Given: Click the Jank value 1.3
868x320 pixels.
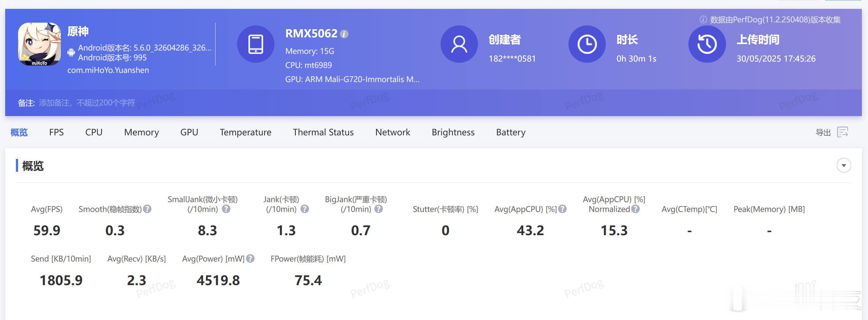Looking at the screenshot, I should click(286, 231).
